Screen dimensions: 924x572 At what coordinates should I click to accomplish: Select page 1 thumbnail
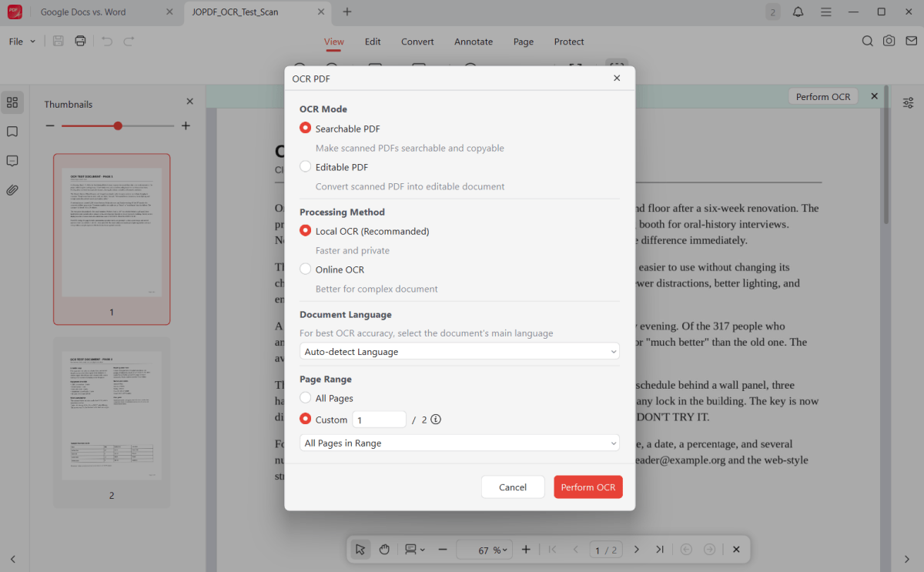tap(112, 239)
